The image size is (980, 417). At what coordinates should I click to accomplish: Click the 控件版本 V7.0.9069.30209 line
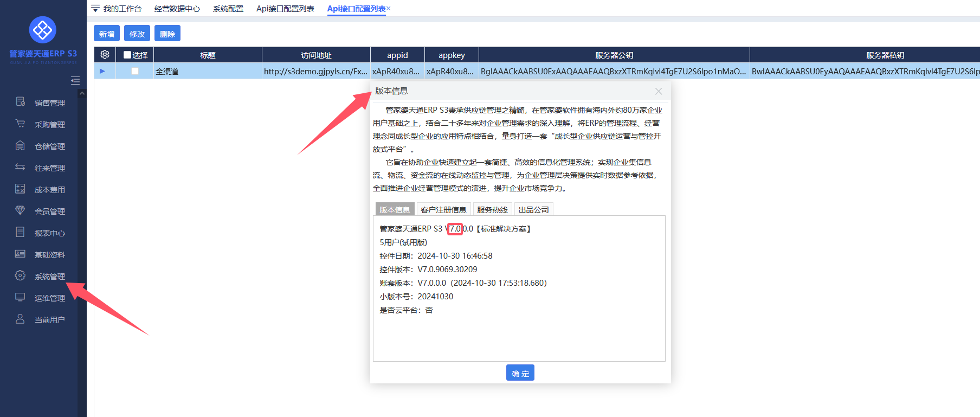(x=428, y=269)
